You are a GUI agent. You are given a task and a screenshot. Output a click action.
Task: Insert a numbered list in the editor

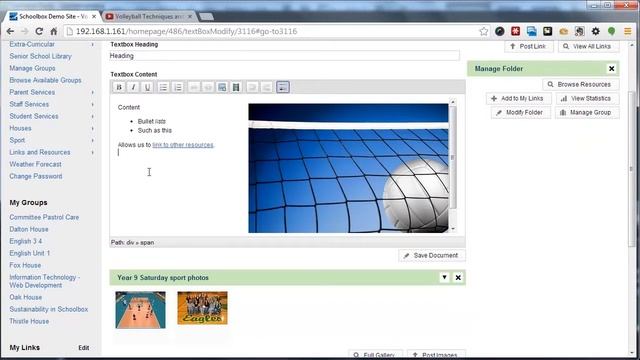click(178, 87)
